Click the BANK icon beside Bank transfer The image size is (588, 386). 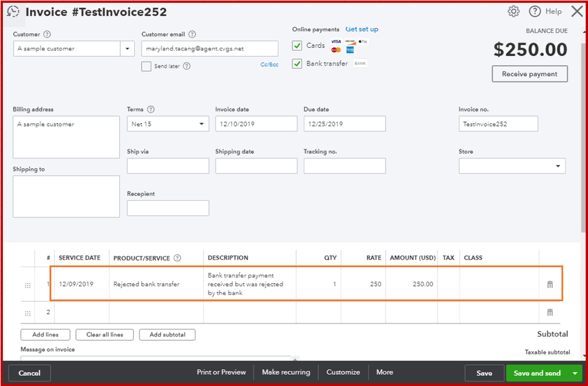pyautogui.click(x=360, y=64)
